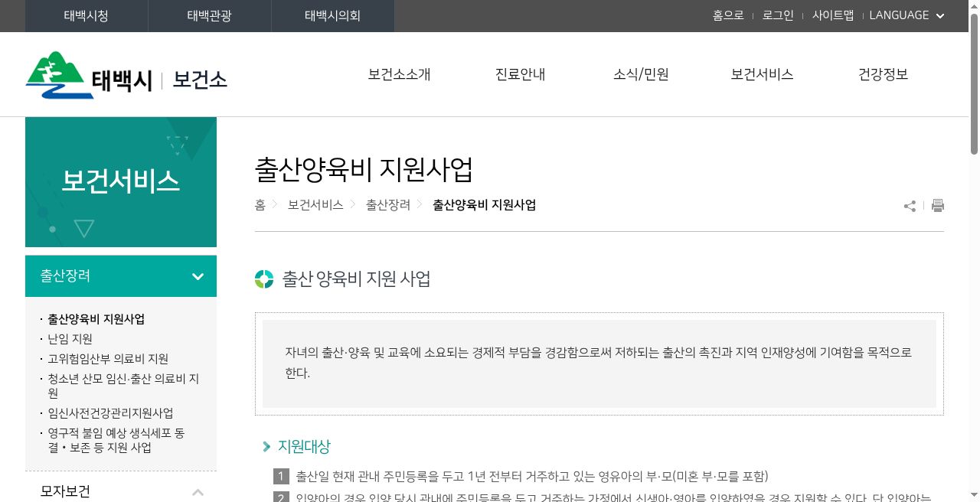Open the 건강정보 menu
This screenshot has width=980, height=502.
tap(883, 74)
